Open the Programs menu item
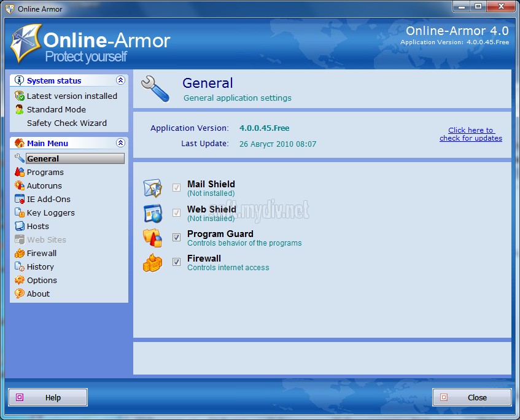The image size is (520, 420). [x=45, y=172]
